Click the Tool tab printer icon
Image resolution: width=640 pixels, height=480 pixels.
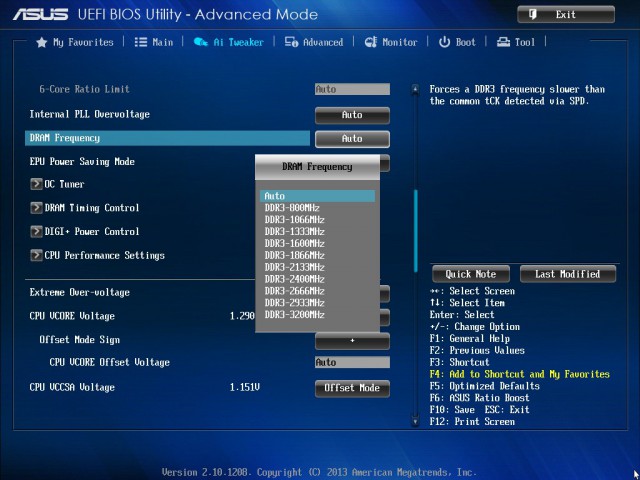pos(503,42)
